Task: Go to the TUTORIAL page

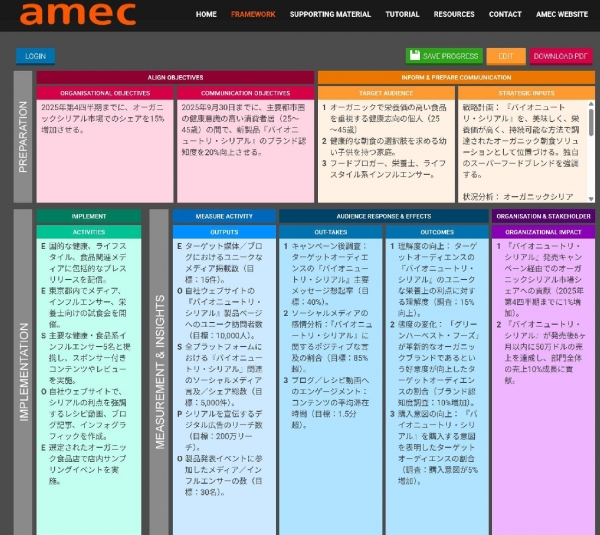Action: click(x=402, y=14)
